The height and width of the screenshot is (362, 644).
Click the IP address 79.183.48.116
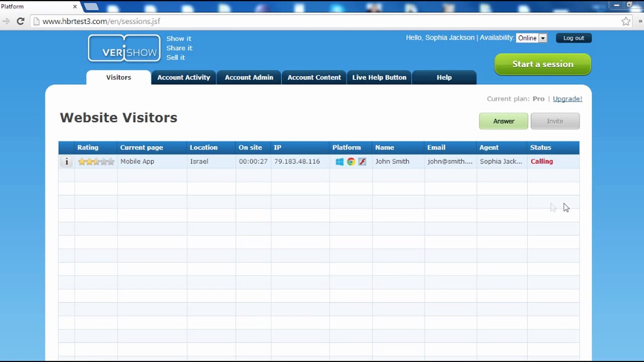pos(297,161)
